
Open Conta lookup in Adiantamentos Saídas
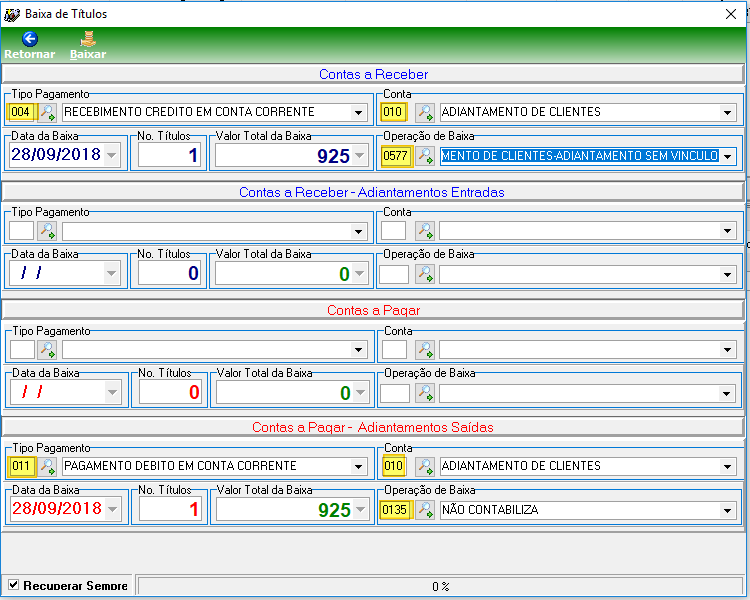tap(425, 466)
